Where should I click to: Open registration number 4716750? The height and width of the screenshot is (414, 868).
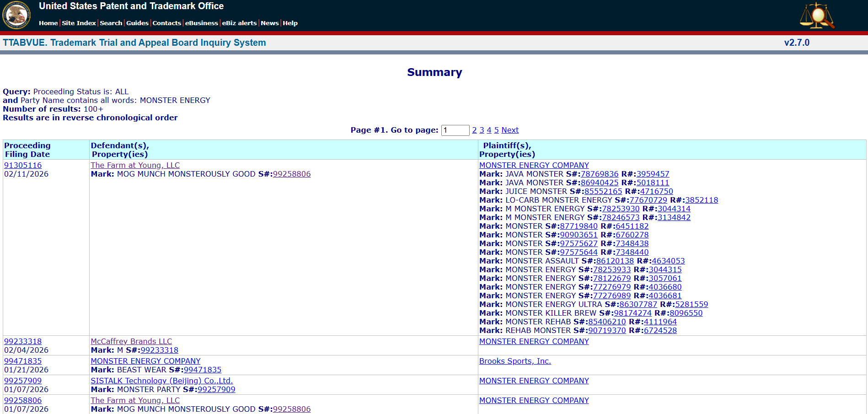point(657,191)
